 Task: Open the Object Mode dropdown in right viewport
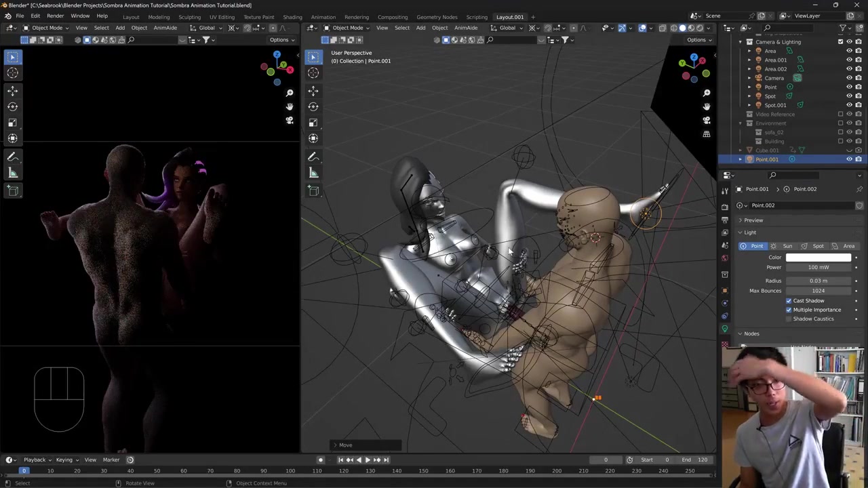tap(347, 28)
